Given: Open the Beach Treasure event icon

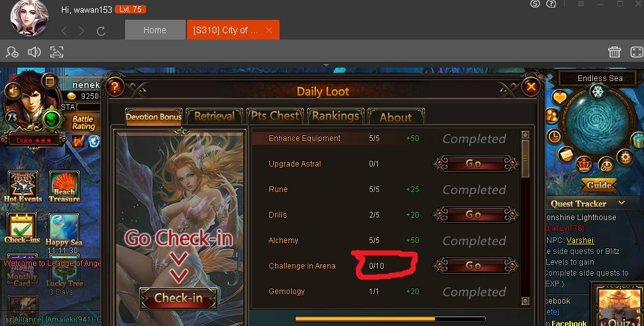Looking at the screenshot, I should (x=64, y=187).
